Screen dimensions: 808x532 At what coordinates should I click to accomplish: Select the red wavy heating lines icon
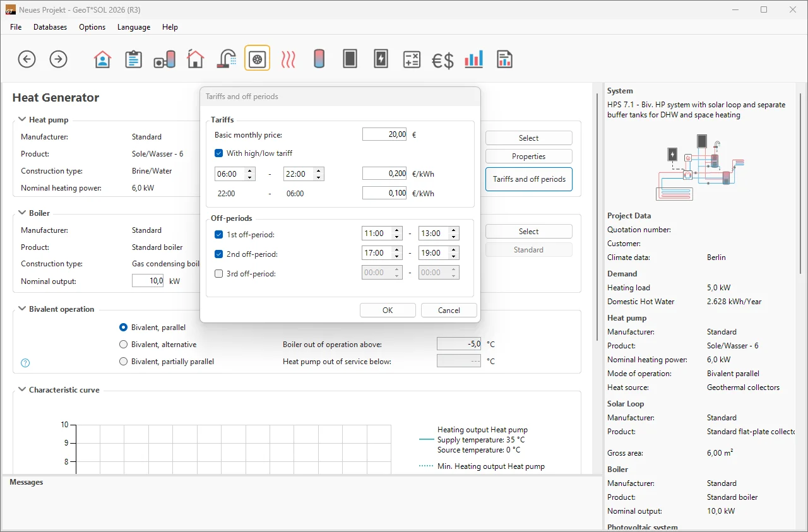[x=288, y=59]
